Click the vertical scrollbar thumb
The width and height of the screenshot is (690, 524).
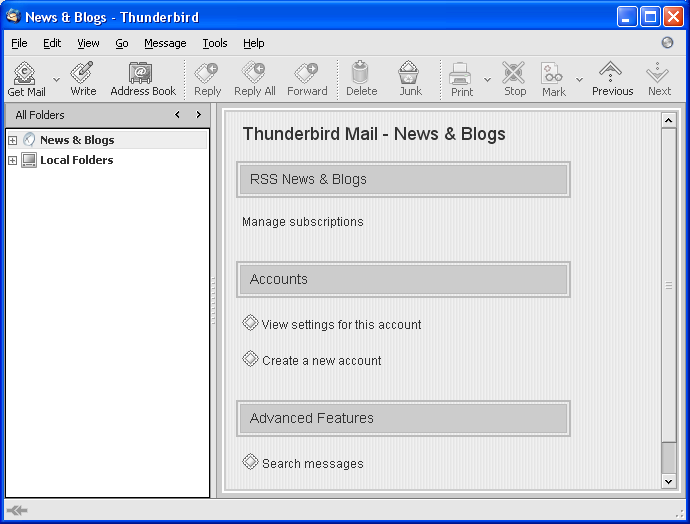[668, 286]
